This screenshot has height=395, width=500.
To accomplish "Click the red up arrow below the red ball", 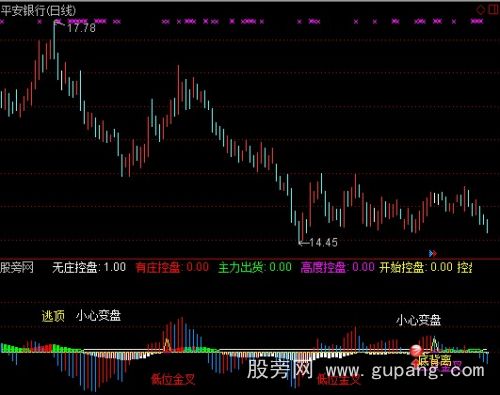I will tap(415, 362).
